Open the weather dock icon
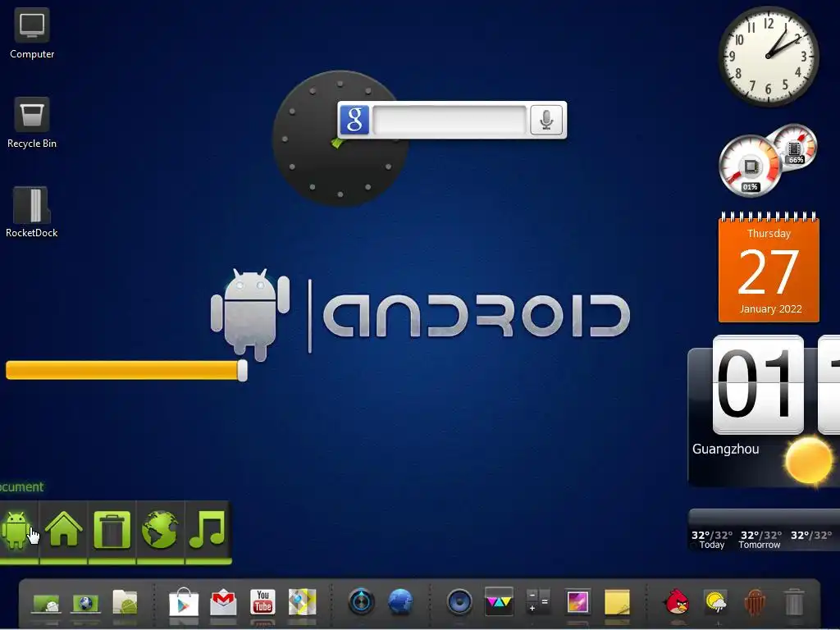Image resolution: width=840 pixels, height=630 pixels. (715, 602)
